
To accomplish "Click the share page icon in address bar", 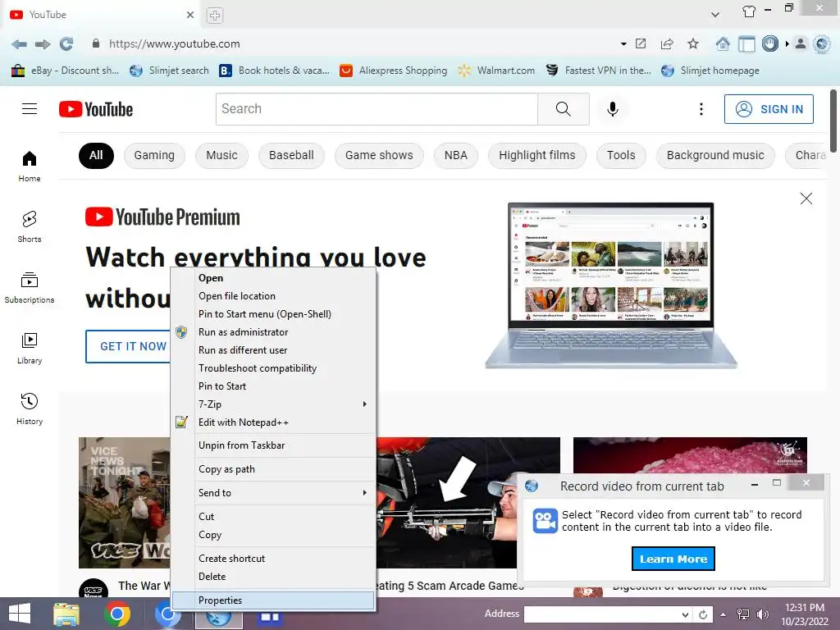I will point(667,43).
